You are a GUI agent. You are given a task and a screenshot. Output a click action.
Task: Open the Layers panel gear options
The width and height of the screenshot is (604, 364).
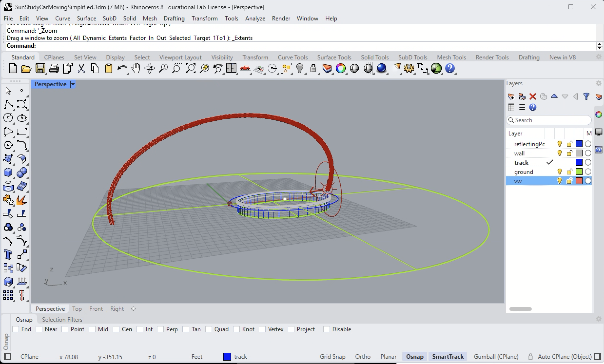coord(598,84)
